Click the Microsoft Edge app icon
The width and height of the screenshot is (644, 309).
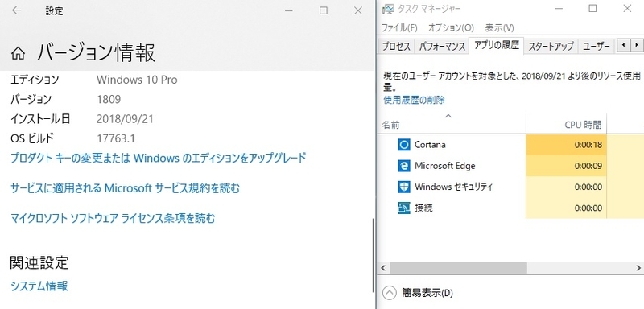[404, 166]
